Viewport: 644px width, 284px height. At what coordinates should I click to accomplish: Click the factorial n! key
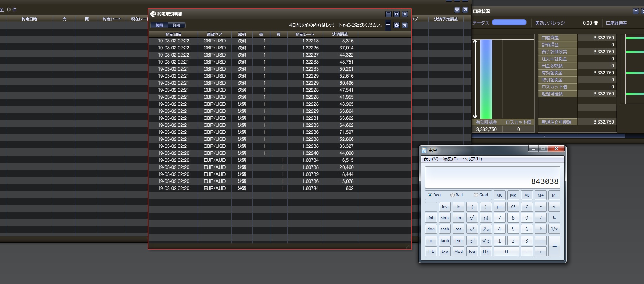point(486,218)
